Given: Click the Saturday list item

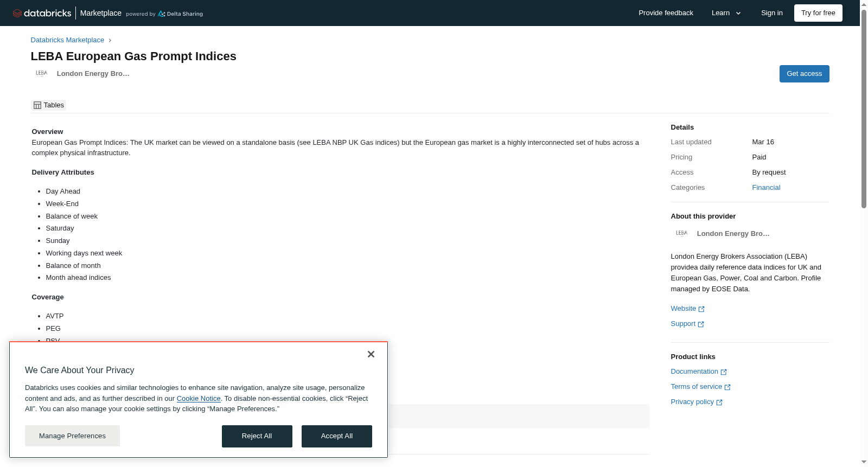Looking at the screenshot, I should (60, 228).
